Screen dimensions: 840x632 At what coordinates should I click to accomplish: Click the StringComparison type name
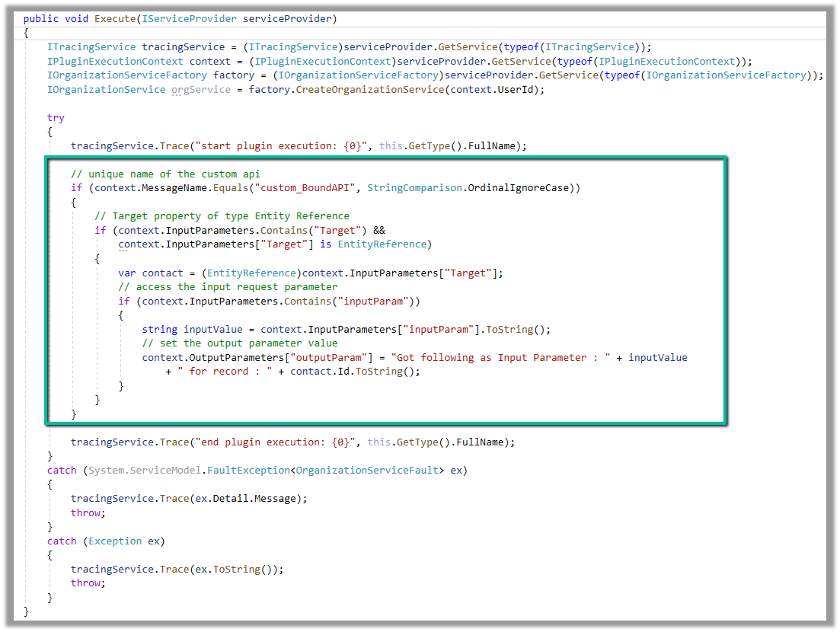pos(414,188)
